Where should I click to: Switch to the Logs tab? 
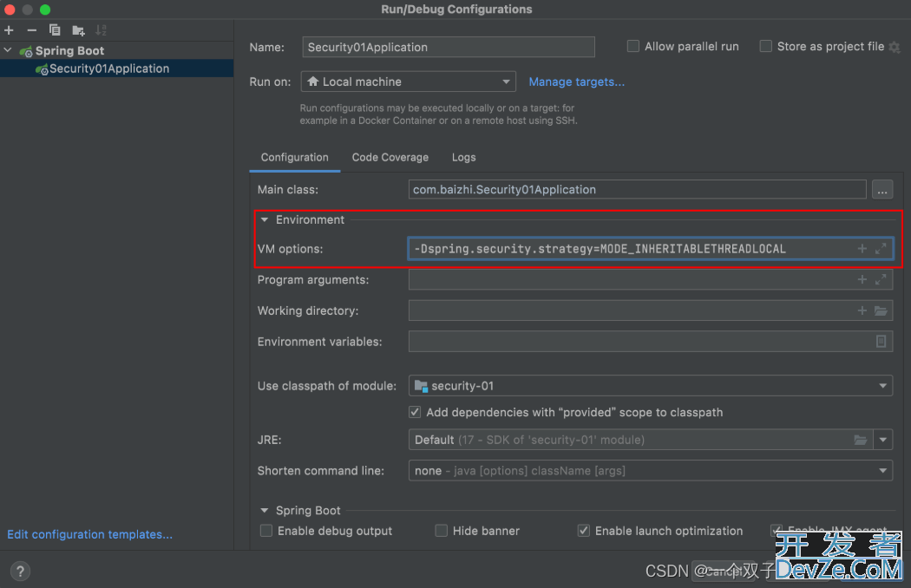coord(463,158)
